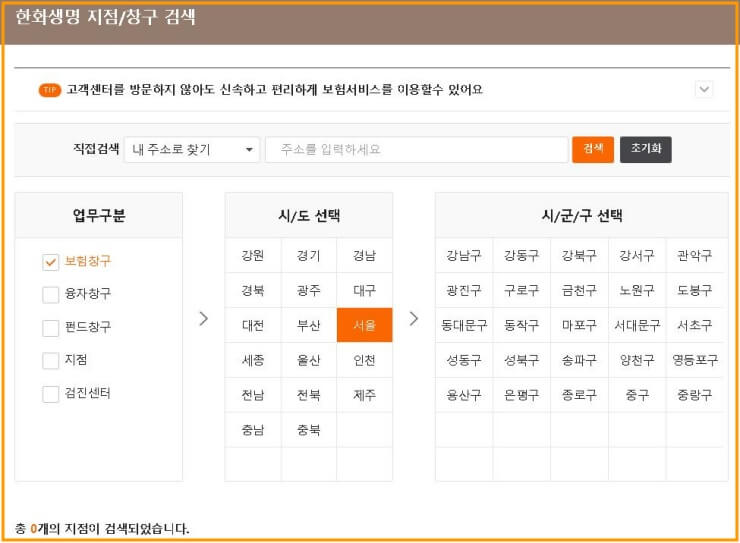740x543 pixels.
Task: Select 충남 in the 시/도 list
Action: tap(253, 430)
